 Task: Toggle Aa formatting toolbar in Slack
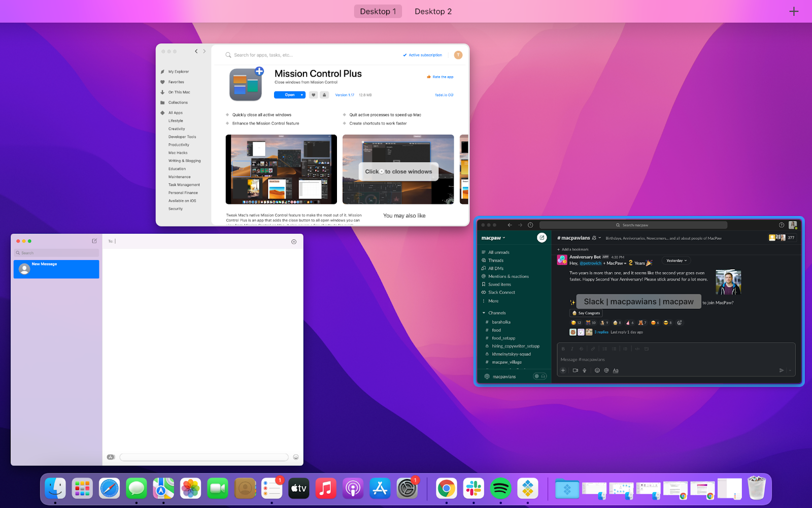616,370
